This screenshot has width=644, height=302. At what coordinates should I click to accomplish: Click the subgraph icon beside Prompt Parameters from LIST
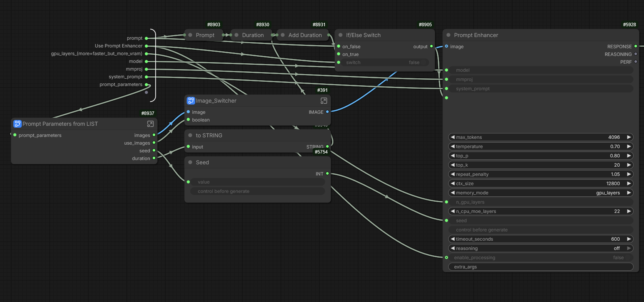coord(17,124)
